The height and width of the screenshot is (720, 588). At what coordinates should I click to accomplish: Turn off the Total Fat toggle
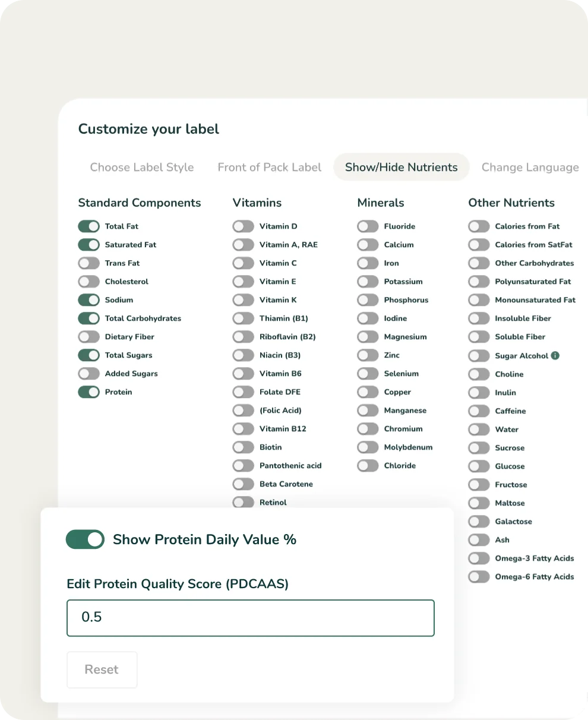[x=88, y=226]
